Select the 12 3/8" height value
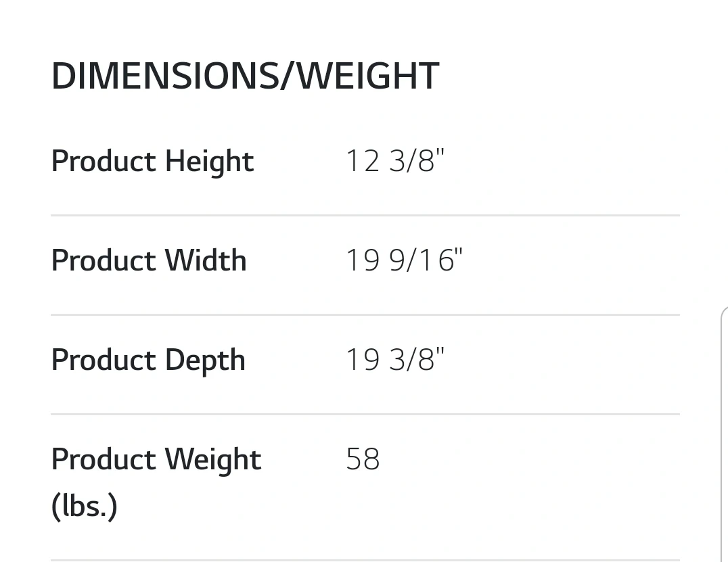Image resolution: width=728 pixels, height=562 pixels. coord(395,162)
